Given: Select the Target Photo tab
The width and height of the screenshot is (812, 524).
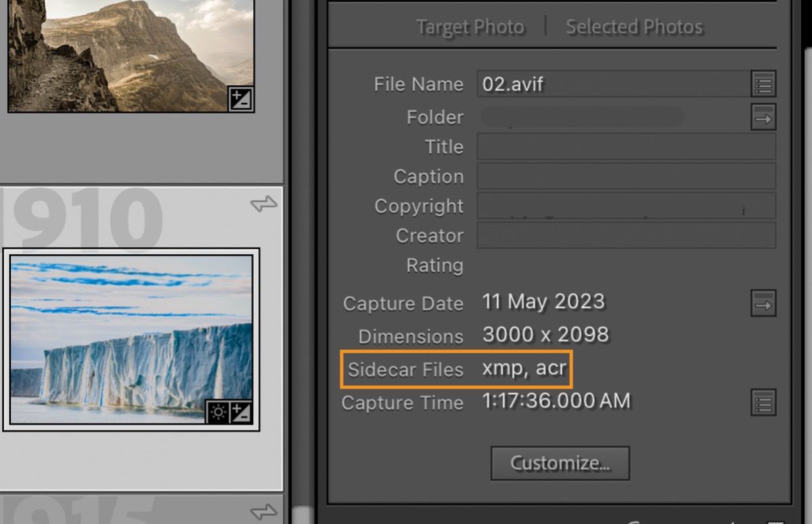Looking at the screenshot, I should click(x=470, y=26).
